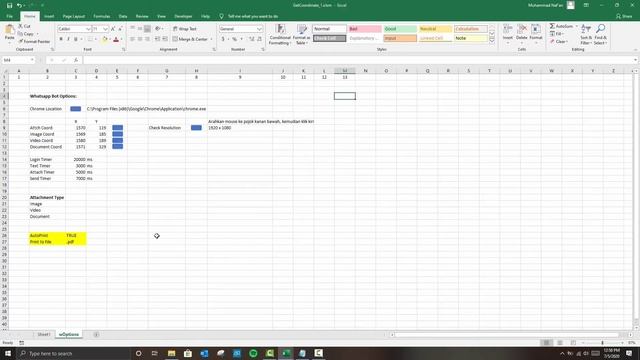Open Format as Table gallery

301,34
